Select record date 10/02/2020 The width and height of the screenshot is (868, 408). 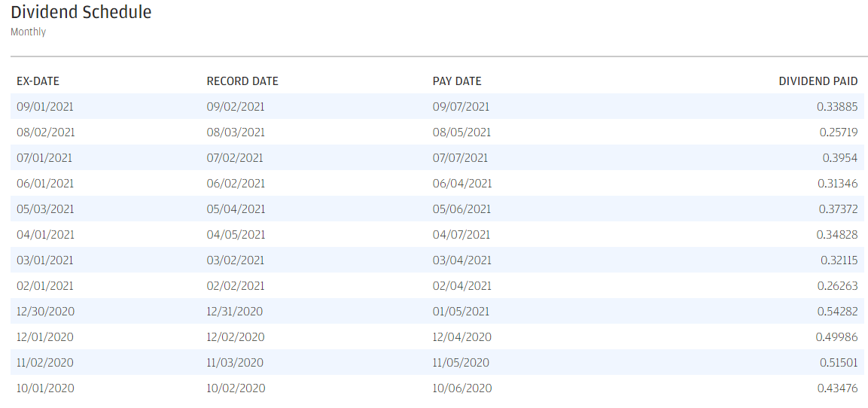[x=236, y=388]
